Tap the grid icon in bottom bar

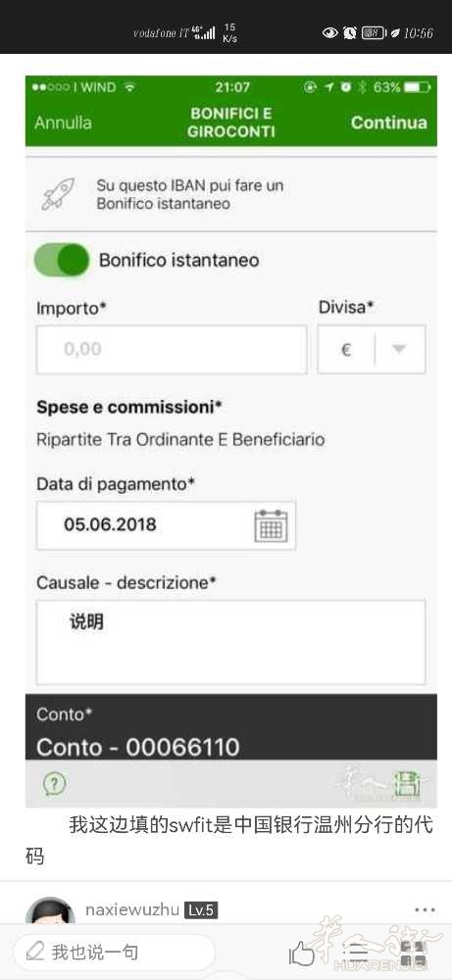coord(413,954)
